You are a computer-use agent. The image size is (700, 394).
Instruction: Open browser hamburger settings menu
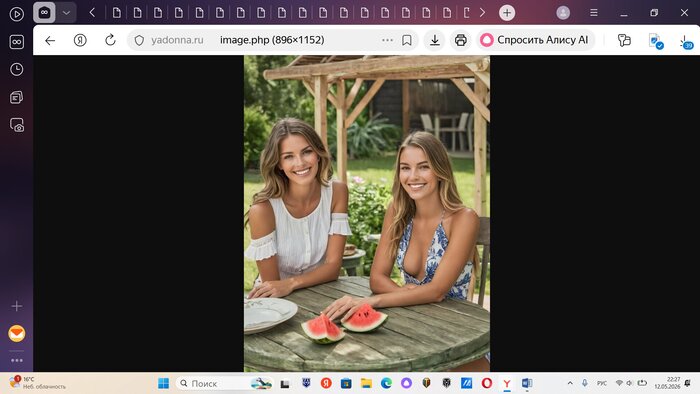[x=594, y=13]
